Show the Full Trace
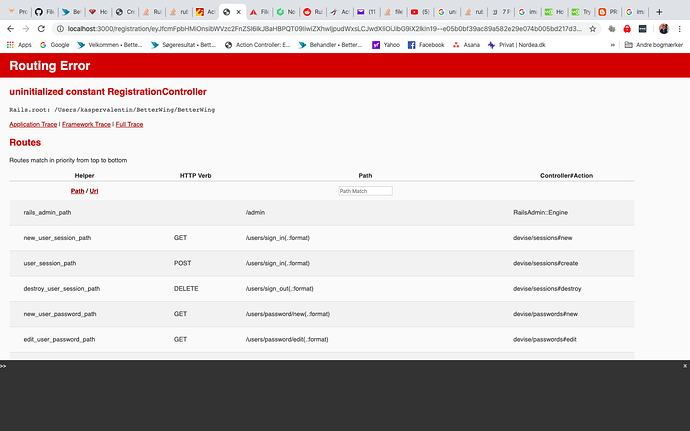 point(129,124)
